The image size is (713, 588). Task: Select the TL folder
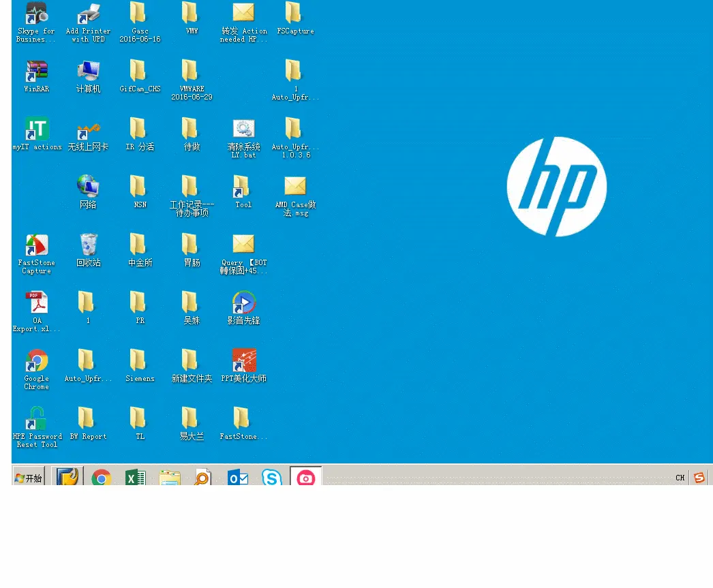pyautogui.click(x=140, y=424)
